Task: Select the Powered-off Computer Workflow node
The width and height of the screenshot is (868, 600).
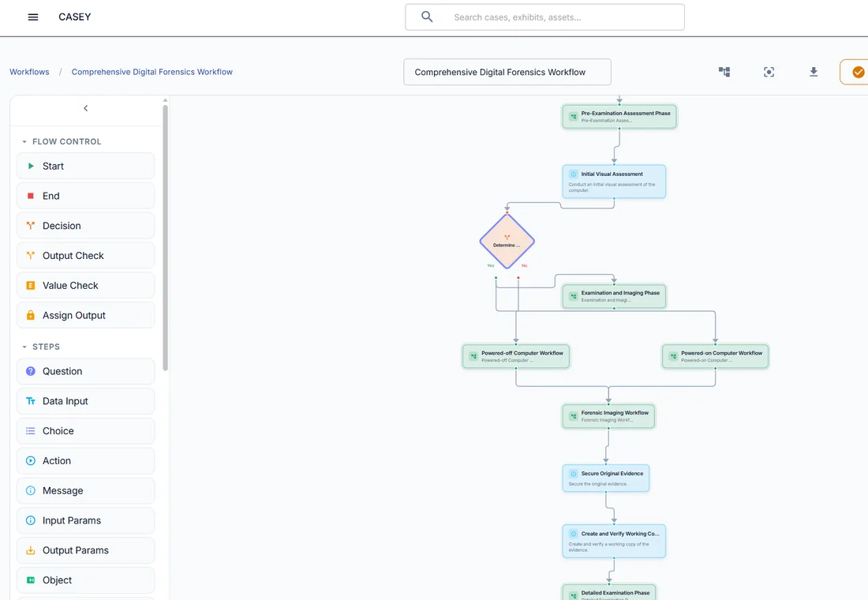Action: [516, 357]
